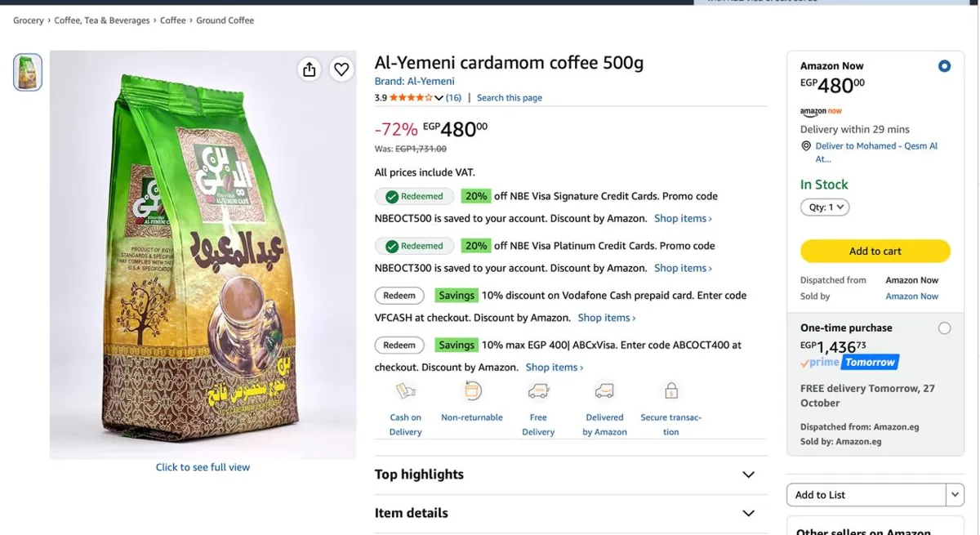Select the Amazon Now purchase option
The image size is (980, 535).
coord(944,66)
